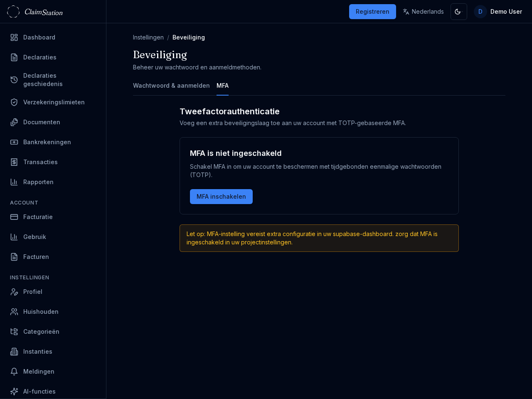Switch to Wachtwoord & aanmelden tab
The width and height of the screenshot is (532, 399).
point(171,86)
